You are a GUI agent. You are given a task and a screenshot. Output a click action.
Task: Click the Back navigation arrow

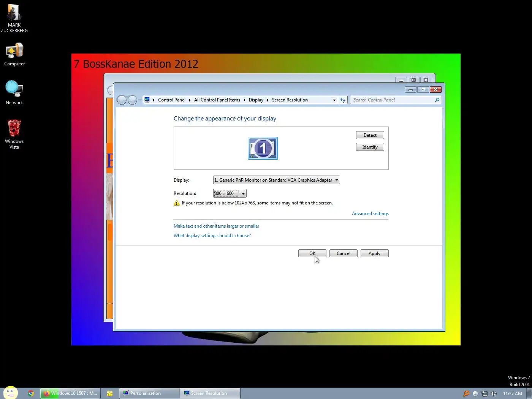point(122,100)
